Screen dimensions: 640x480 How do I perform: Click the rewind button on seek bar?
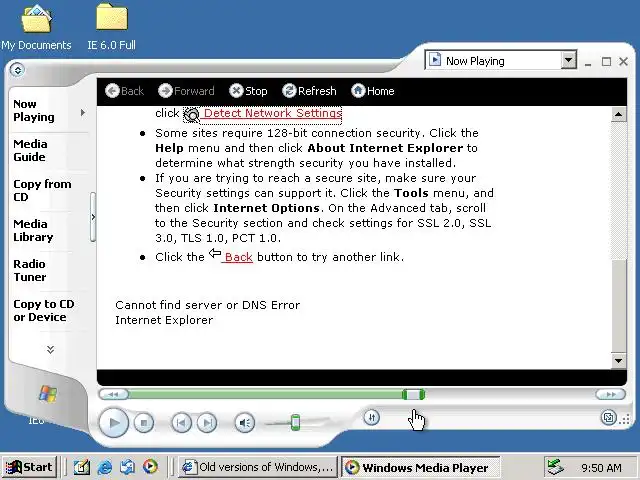[113, 394]
